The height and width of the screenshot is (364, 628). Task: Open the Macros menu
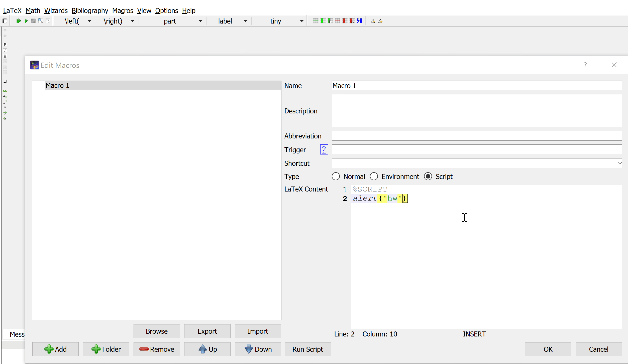pos(123,11)
